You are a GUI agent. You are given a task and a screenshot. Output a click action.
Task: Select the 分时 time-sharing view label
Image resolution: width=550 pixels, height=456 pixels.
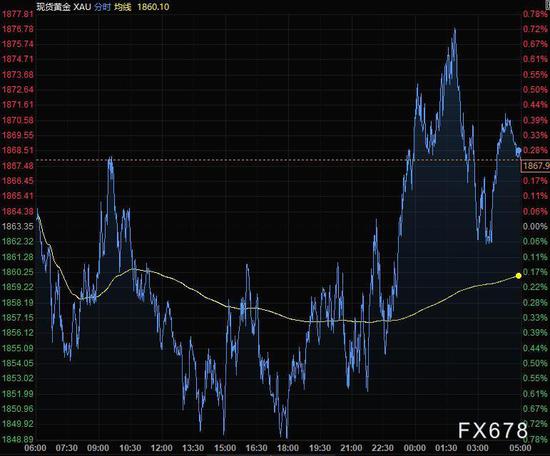pos(102,7)
